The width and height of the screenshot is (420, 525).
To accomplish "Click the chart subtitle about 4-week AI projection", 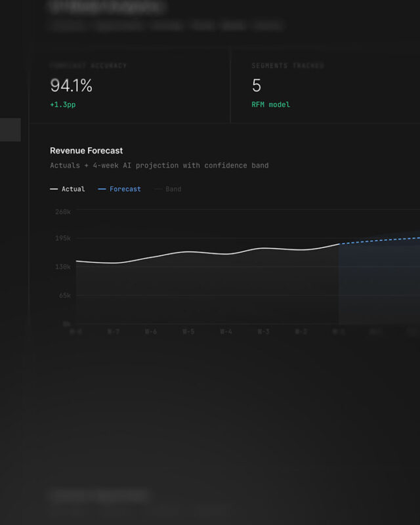I will point(159,165).
